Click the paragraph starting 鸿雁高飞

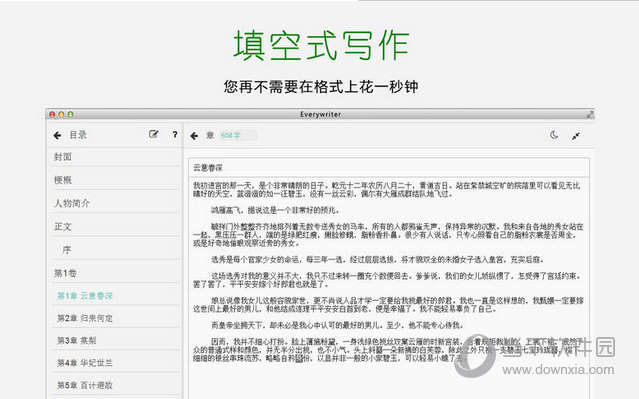(x=275, y=210)
